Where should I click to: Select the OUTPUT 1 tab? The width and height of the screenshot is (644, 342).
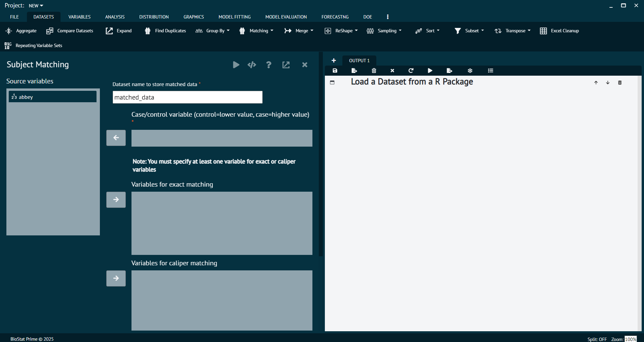click(359, 61)
